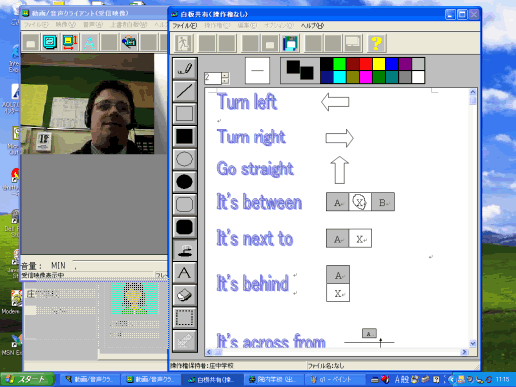
Task: Select the filled rounded rectangle tool
Action: pyautogui.click(x=185, y=227)
